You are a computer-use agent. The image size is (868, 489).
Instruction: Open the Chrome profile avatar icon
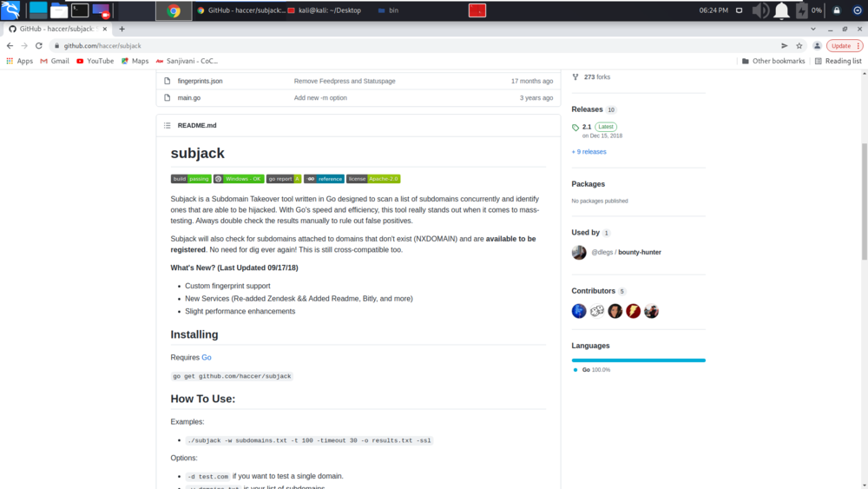[x=817, y=45]
